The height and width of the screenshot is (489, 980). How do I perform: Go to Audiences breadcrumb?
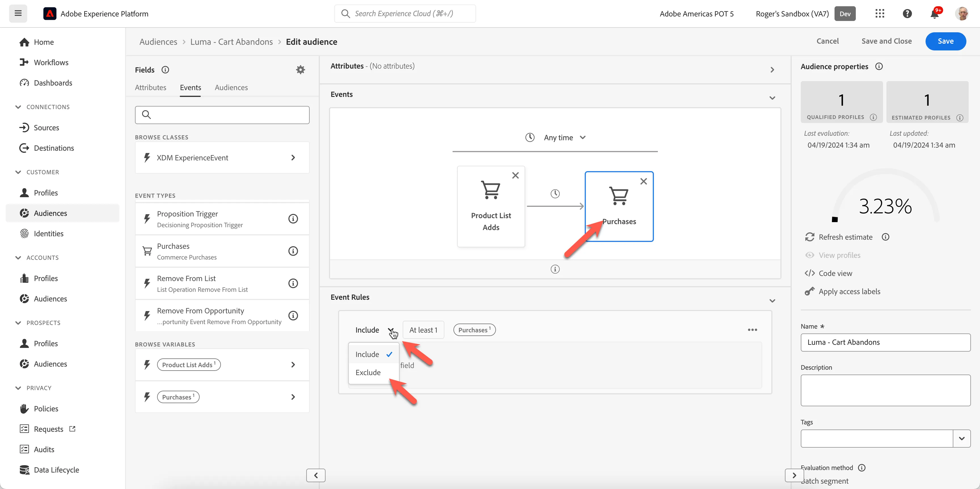point(158,42)
